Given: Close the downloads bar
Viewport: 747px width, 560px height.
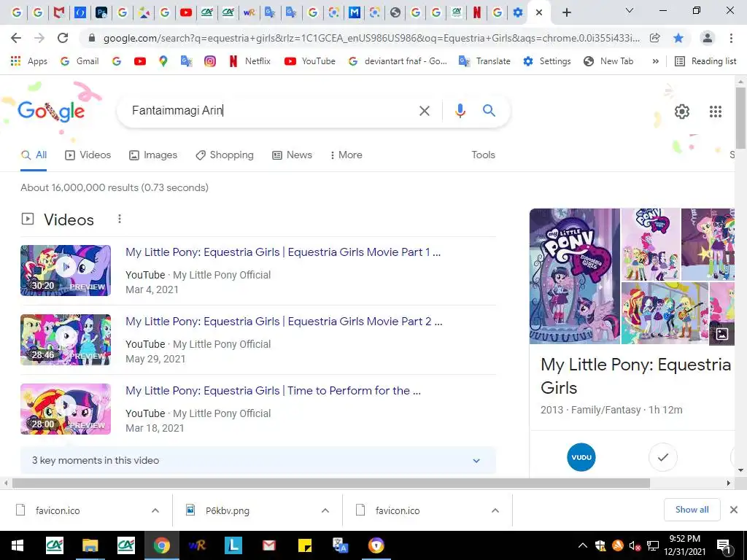Looking at the screenshot, I should tap(734, 510).
